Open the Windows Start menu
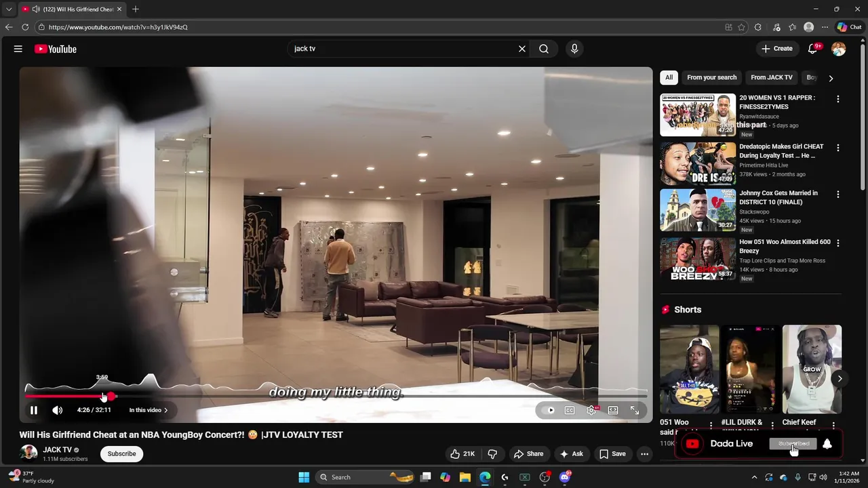This screenshot has width=868, height=488. (x=304, y=477)
